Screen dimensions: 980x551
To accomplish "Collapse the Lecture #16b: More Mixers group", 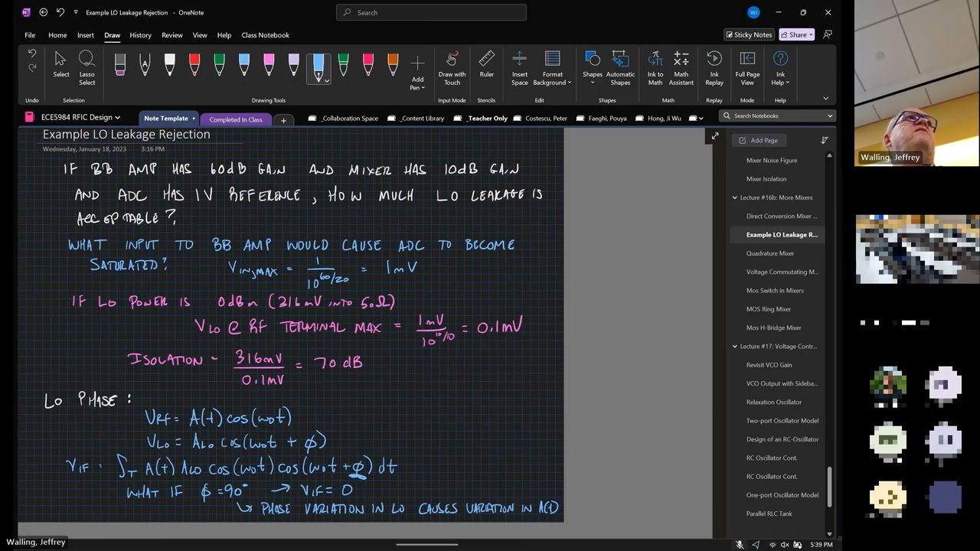I will tap(735, 197).
